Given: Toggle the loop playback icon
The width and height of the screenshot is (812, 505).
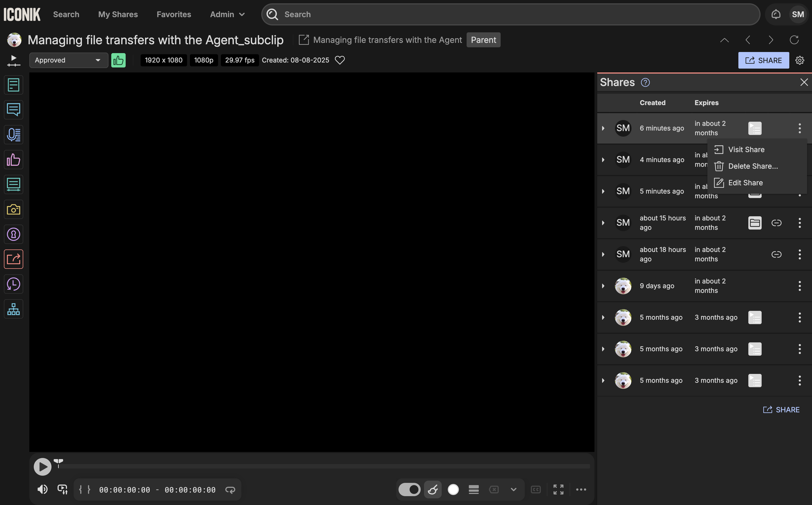Looking at the screenshot, I should click(230, 490).
